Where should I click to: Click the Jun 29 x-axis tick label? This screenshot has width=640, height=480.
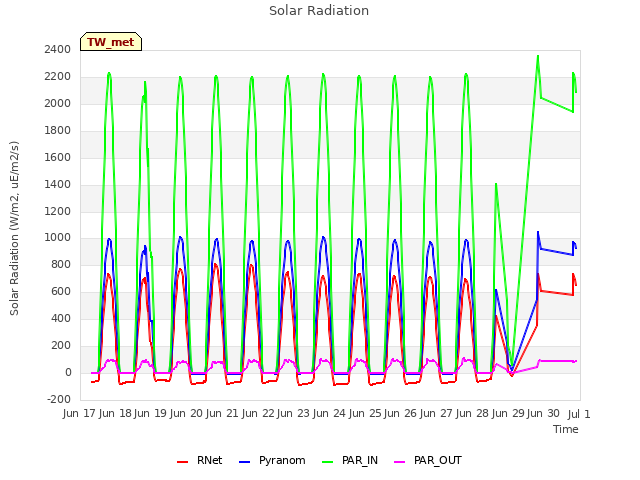(x=507, y=413)
